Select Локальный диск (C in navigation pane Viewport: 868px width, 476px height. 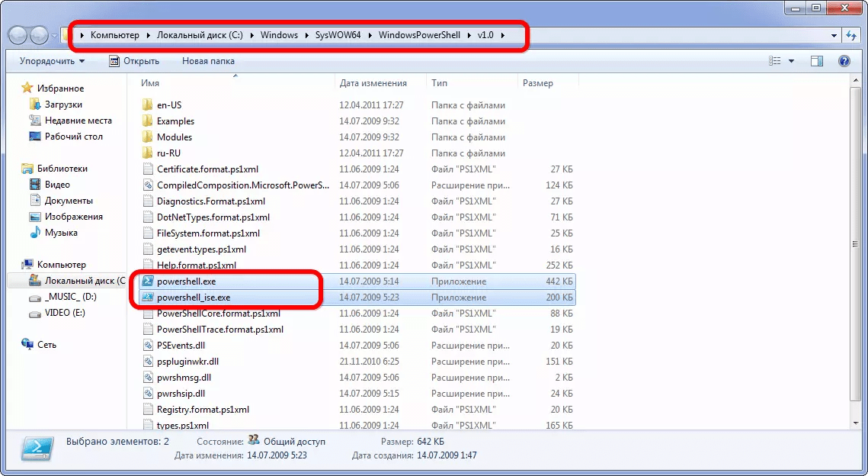tap(85, 281)
